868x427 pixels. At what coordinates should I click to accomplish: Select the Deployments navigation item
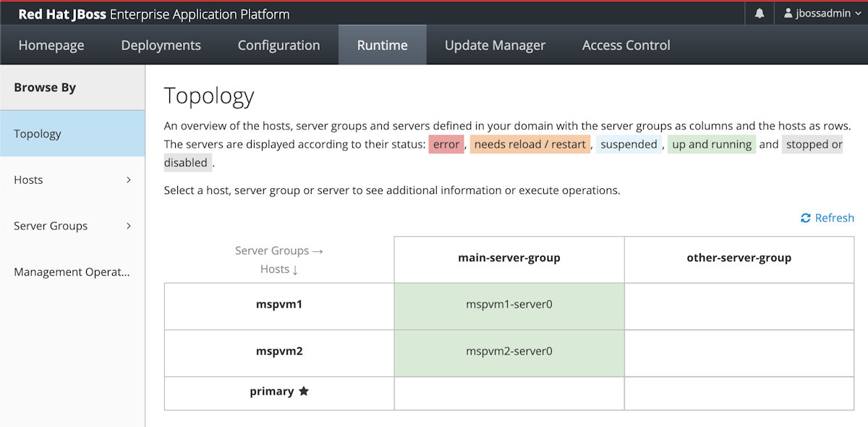161,44
